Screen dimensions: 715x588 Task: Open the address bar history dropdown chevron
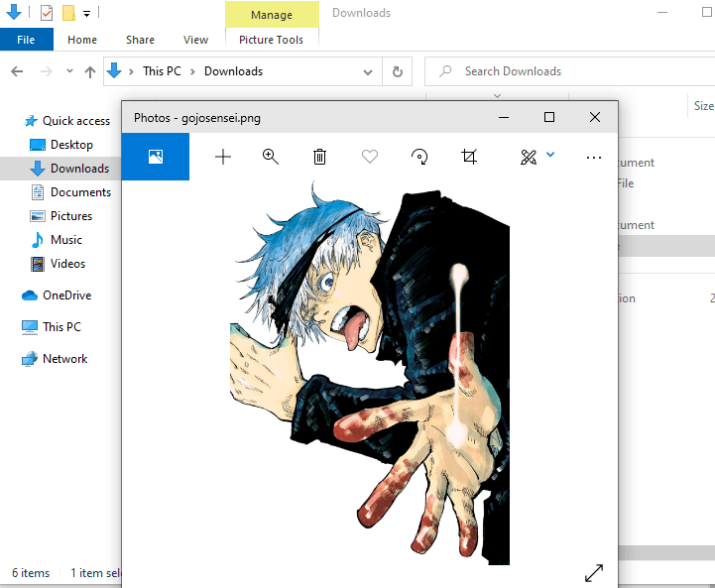(368, 71)
